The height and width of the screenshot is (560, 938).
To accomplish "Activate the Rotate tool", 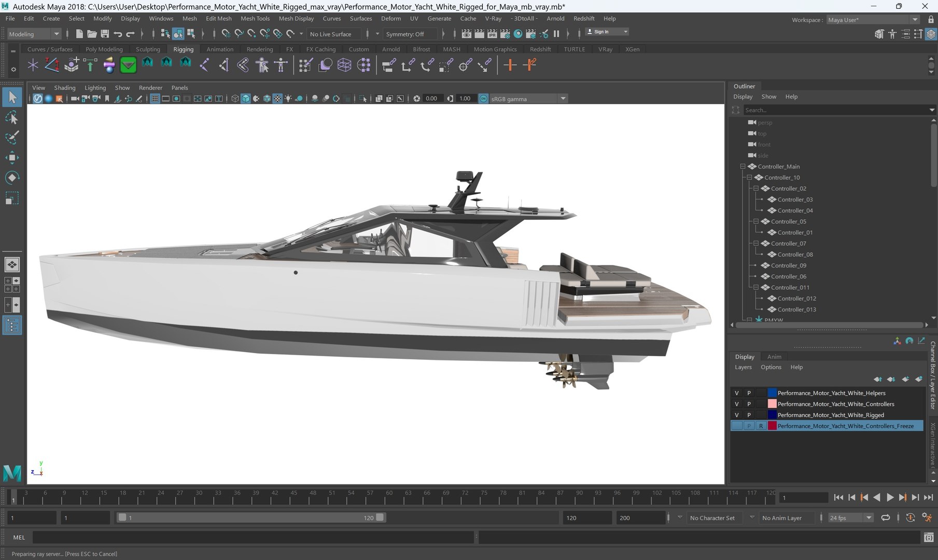I will coord(12,178).
